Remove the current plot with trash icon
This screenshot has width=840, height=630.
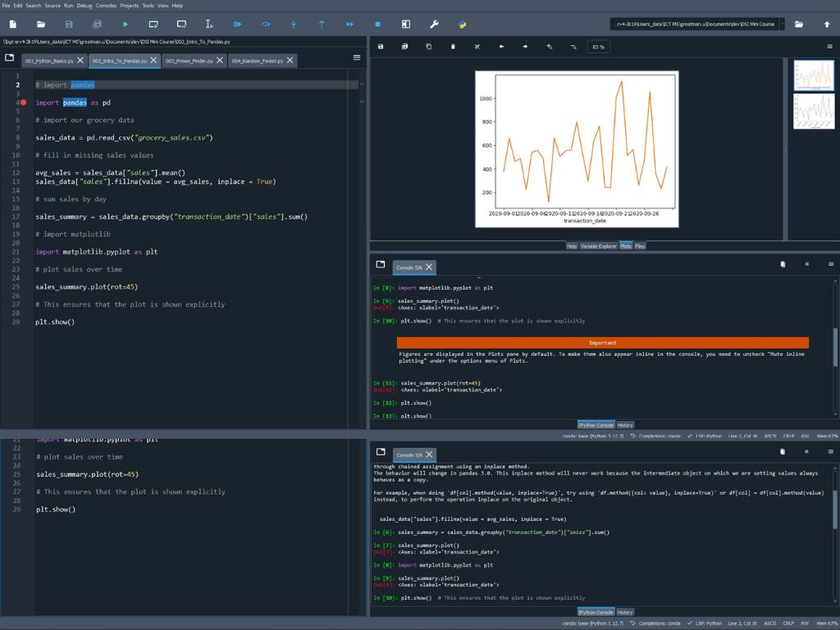[x=453, y=47]
